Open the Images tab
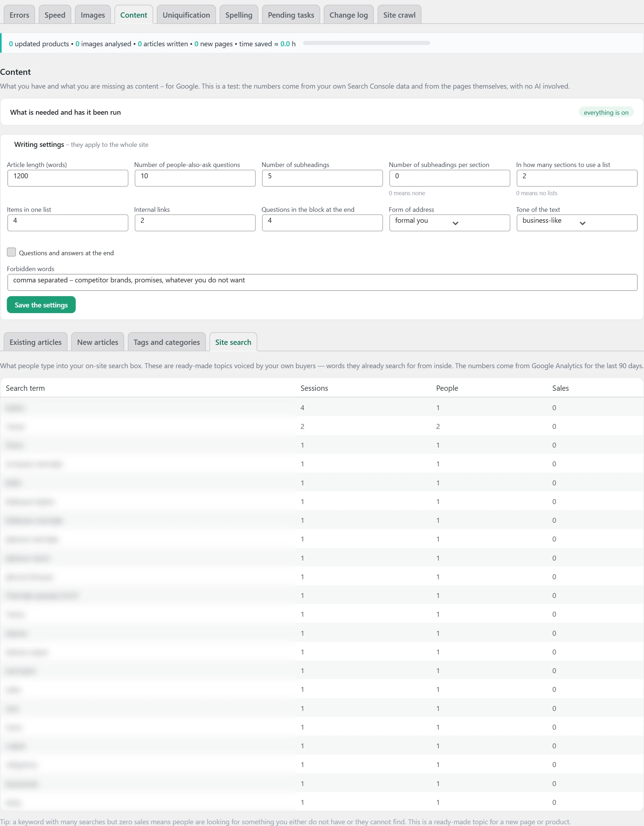 coord(93,15)
